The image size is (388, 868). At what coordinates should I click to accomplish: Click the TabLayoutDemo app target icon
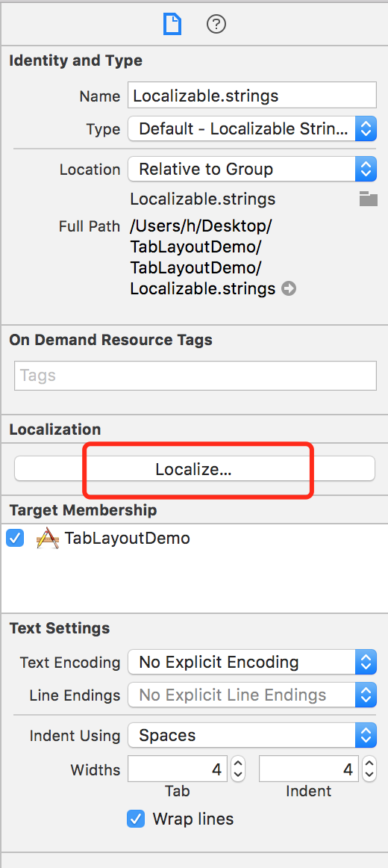click(x=48, y=538)
